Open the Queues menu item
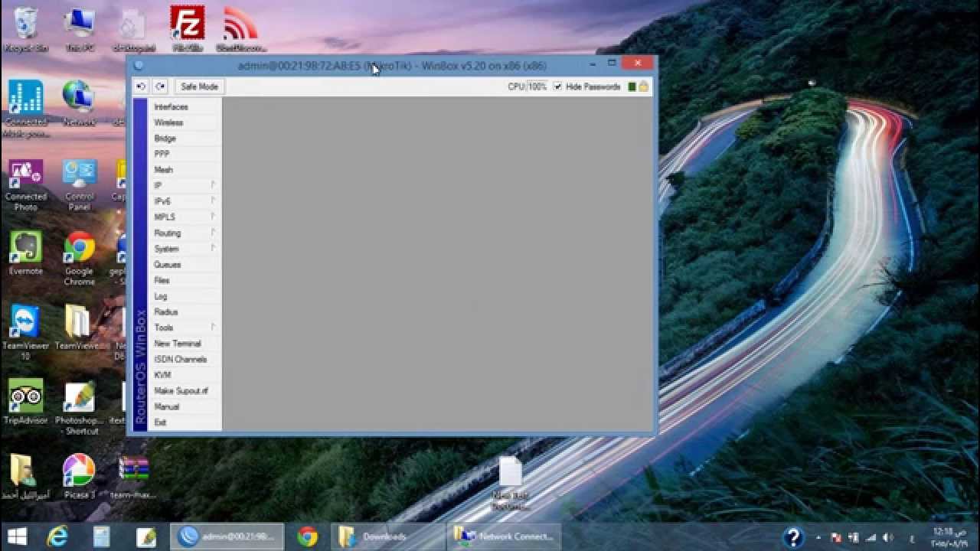The height and width of the screenshot is (551, 980). (x=185, y=265)
